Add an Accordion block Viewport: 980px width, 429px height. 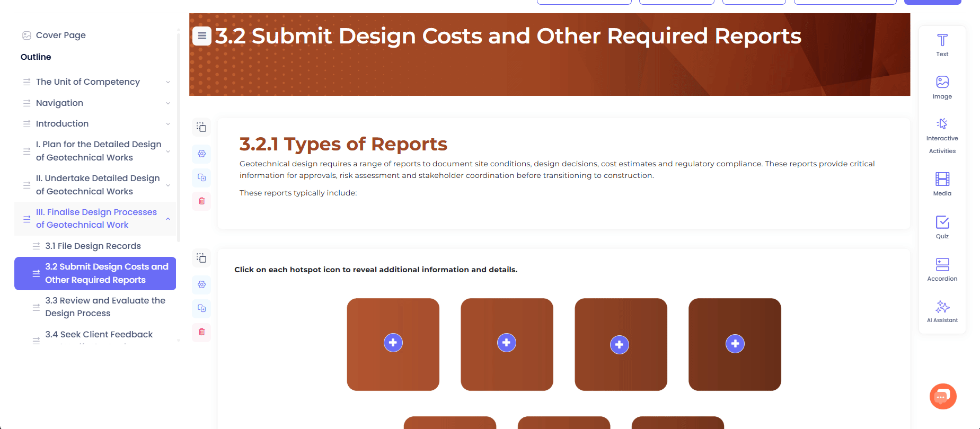point(942,269)
